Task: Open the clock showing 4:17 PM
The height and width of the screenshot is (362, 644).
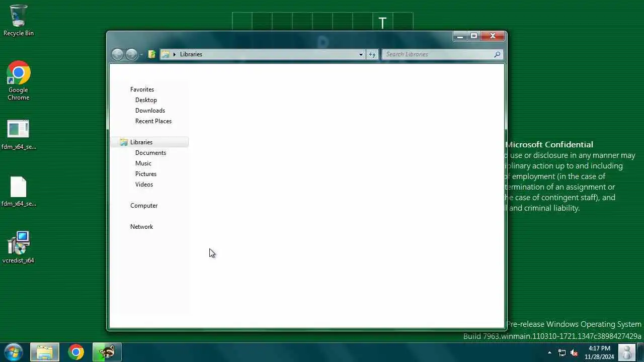Action: pyautogui.click(x=599, y=352)
